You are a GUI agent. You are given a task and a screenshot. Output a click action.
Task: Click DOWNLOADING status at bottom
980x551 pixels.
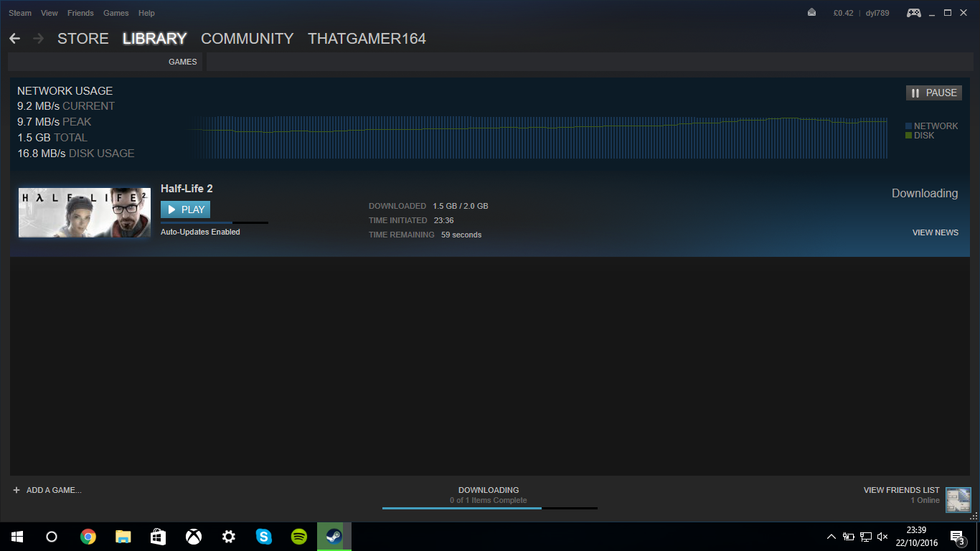(x=489, y=490)
